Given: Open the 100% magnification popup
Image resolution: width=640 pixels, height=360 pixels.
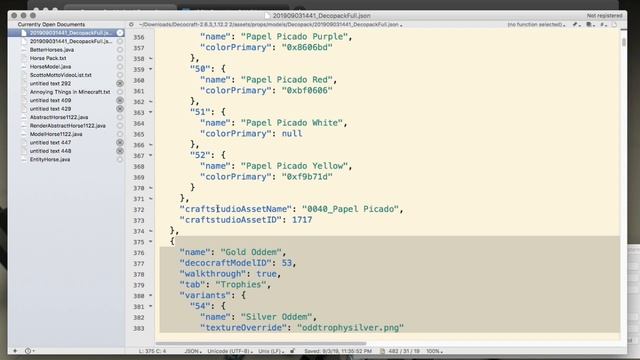Looking at the screenshot, I should (435, 351).
